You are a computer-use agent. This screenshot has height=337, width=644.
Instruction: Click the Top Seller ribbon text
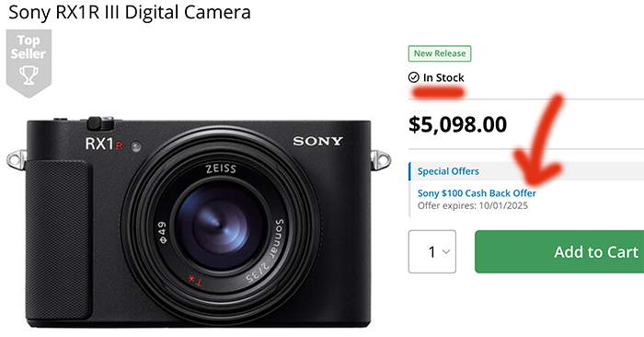click(29, 47)
